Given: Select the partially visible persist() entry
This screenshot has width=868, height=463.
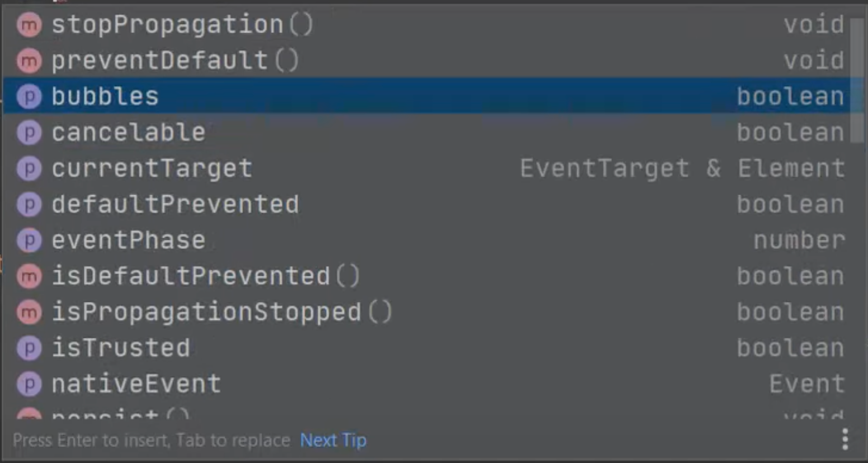Looking at the screenshot, I should coord(427,413).
